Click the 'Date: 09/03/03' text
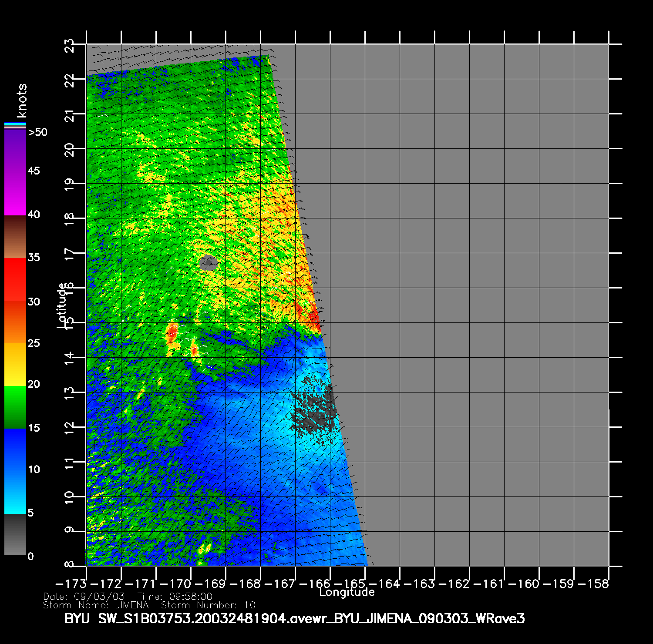The height and width of the screenshot is (644, 653). click(84, 596)
